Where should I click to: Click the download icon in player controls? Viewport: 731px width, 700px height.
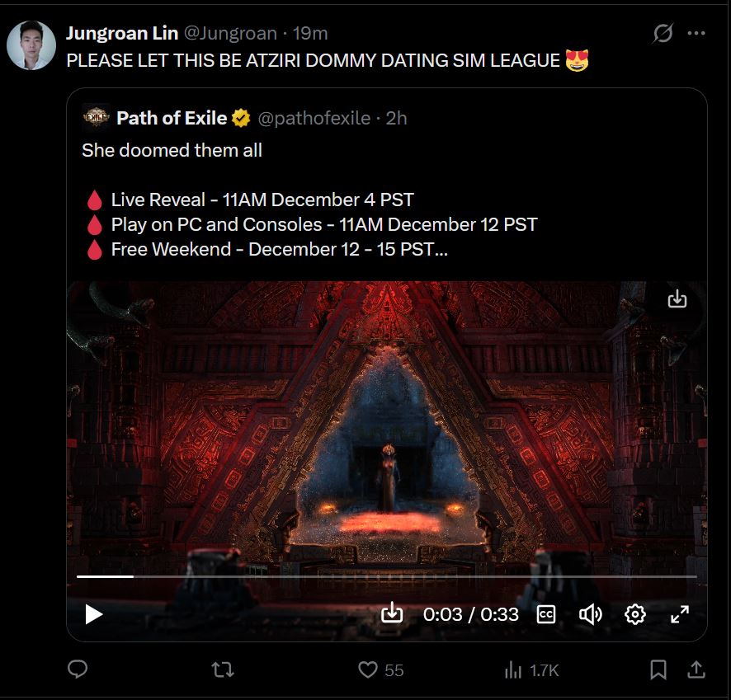coord(392,613)
